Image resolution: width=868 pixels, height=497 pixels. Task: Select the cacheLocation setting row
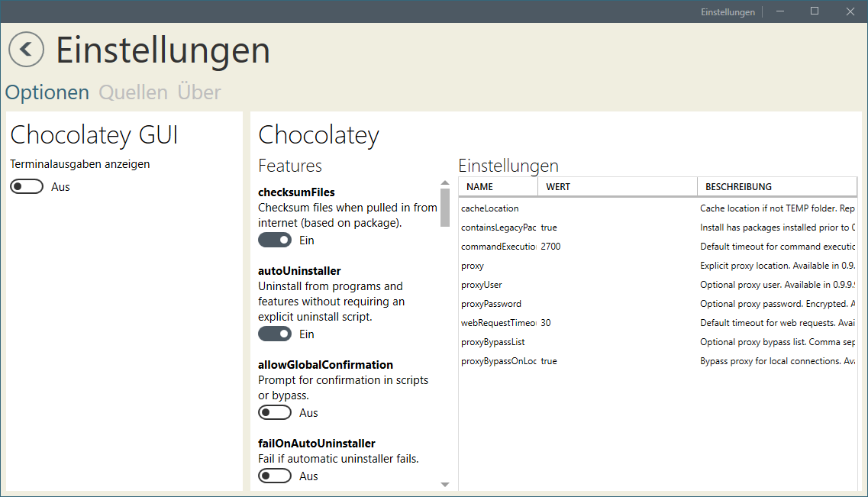(657, 208)
